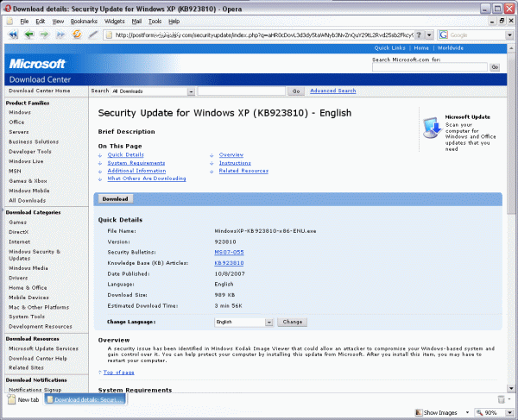Open the Related Resources link

243,171
